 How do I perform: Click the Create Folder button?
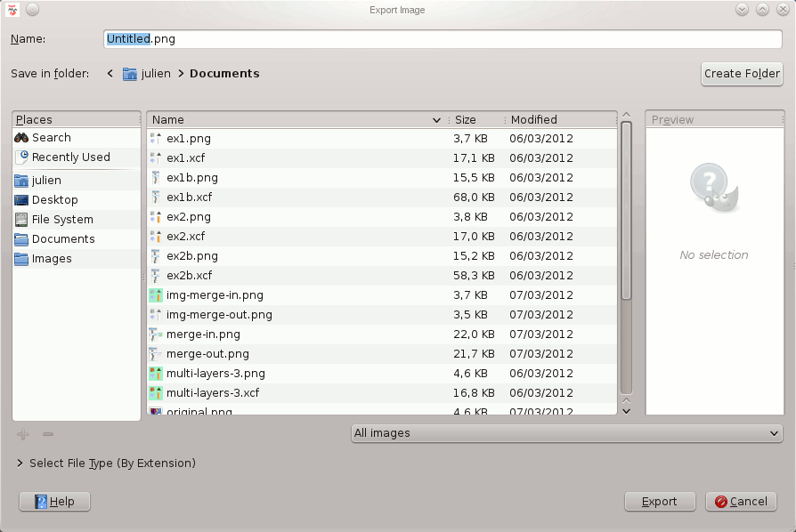pyautogui.click(x=742, y=73)
